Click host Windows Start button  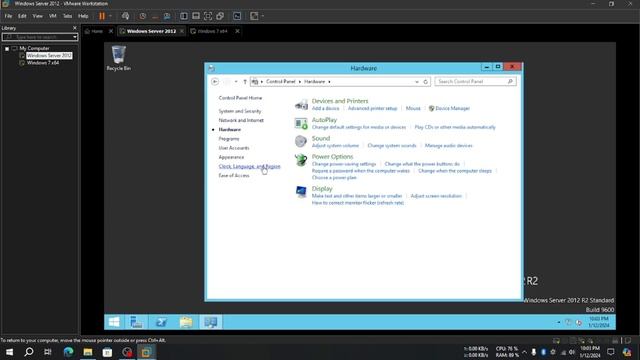[9, 352]
